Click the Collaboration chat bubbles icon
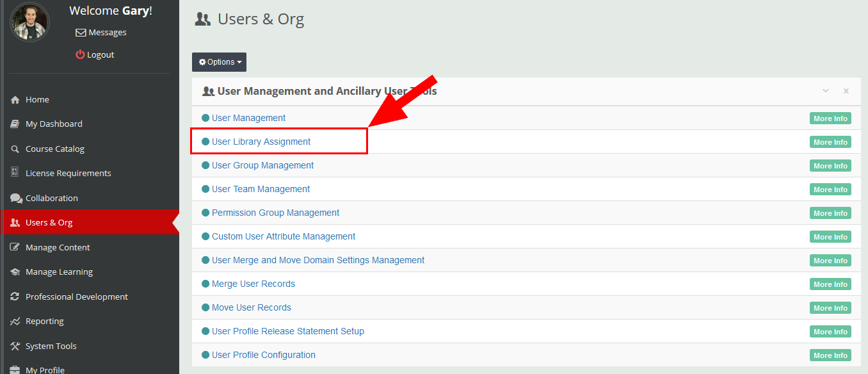Viewport: 868px width, 374px height. pyautogui.click(x=16, y=199)
